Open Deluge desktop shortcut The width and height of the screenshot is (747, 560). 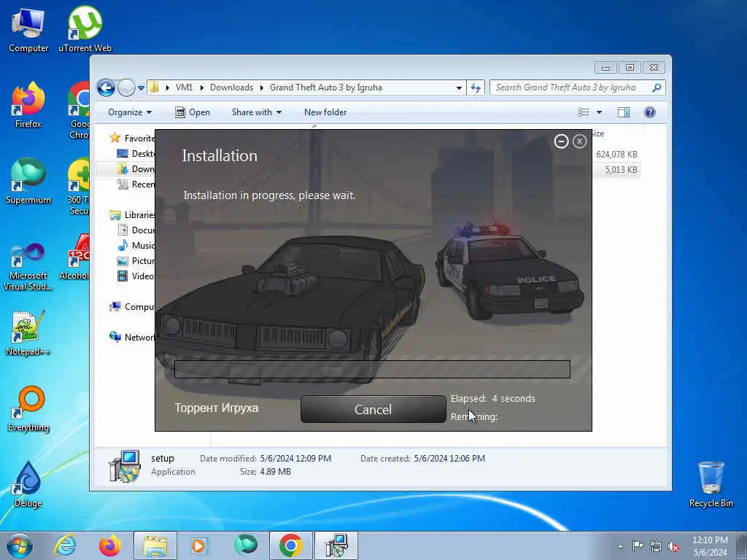tap(28, 485)
